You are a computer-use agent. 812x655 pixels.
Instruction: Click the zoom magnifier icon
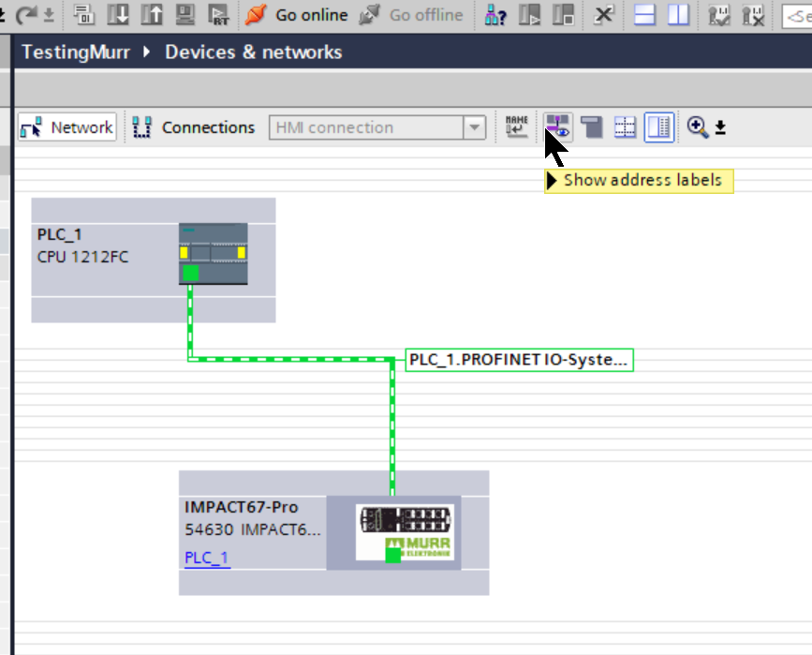pyautogui.click(x=698, y=127)
